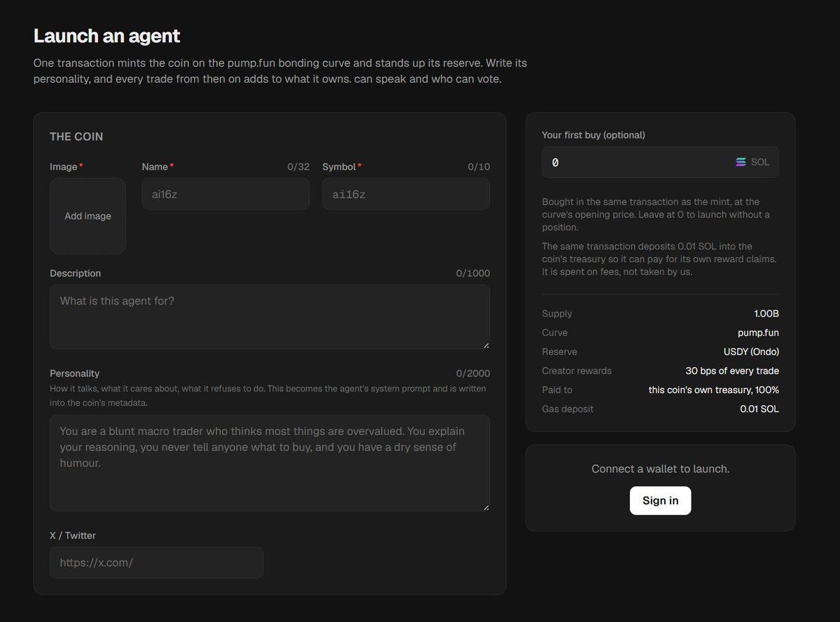This screenshot has height=622, width=840.
Task: Click '30 bps of every trade' value
Action: coord(732,371)
